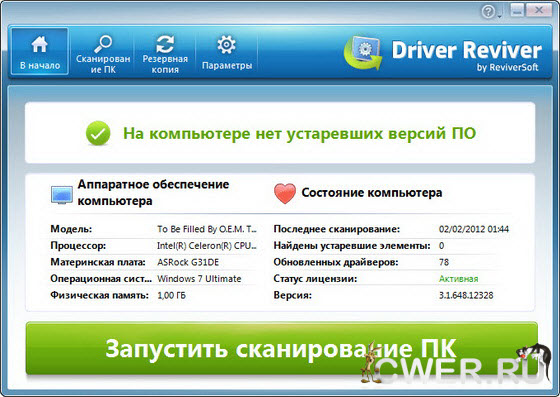Click the Driver Reviver logo icon
The width and height of the screenshot is (560, 397).
click(x=363, y=52)
